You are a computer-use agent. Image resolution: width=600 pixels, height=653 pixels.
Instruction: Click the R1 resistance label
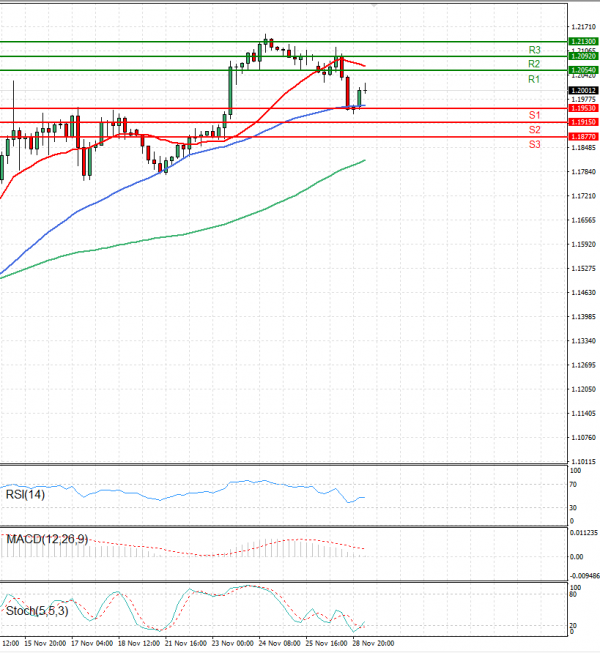coord(534,79)
